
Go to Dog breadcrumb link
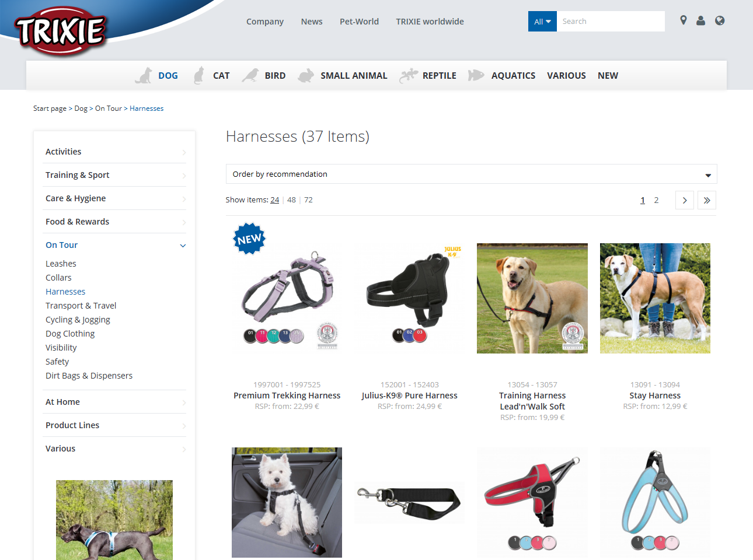click(x=81, y=108)
